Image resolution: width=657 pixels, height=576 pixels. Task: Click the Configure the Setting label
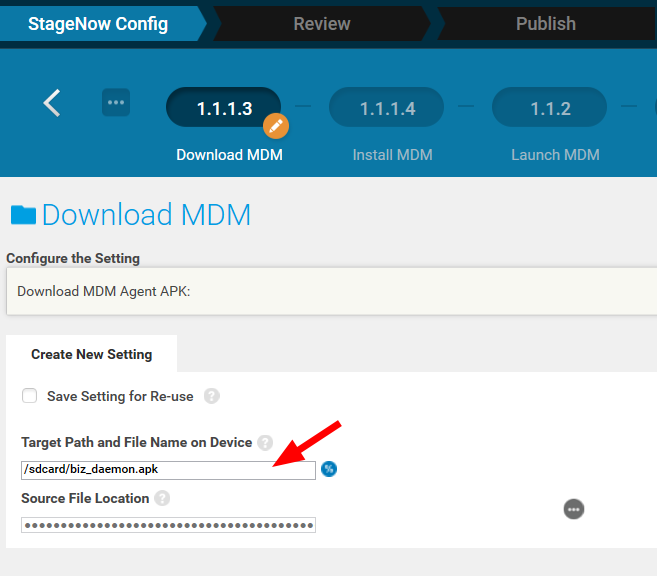pyautogui.click(x=73, y=258)
